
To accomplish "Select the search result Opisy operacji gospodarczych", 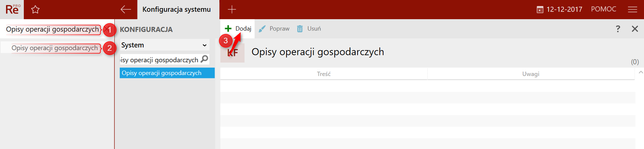I will point(55,48).
